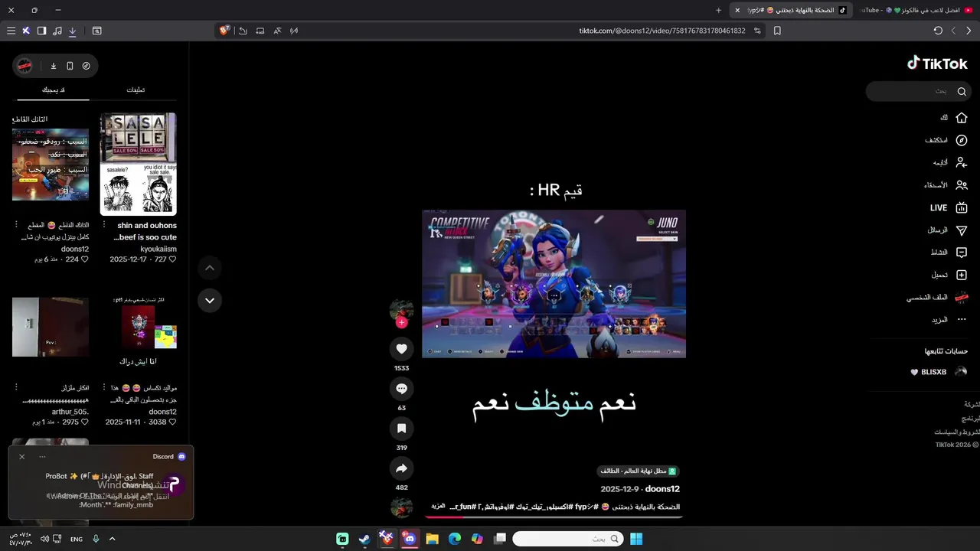Open the media music note control
Screen dimensions: 980x551
click(x=57, y=31)
